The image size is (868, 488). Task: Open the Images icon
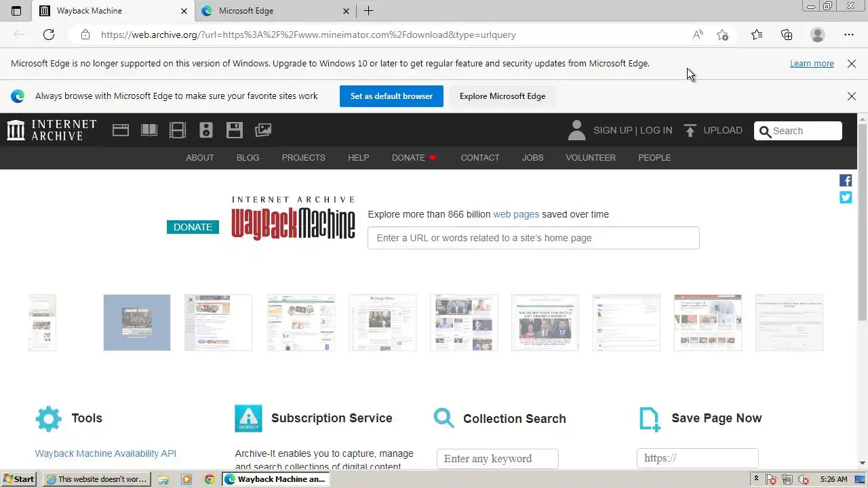[263, 130]
